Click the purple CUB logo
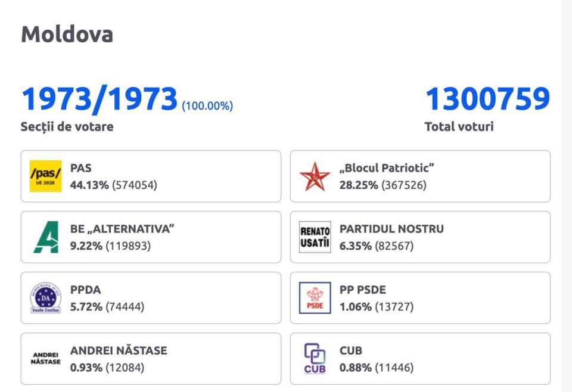The image size is (572, 392). click(315, 359)
